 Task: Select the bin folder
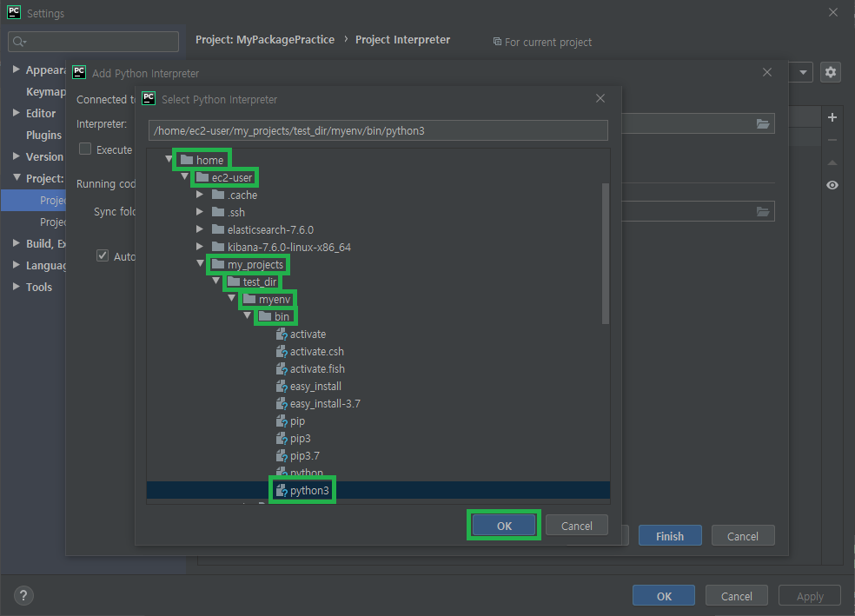click(x=274, y=316)
